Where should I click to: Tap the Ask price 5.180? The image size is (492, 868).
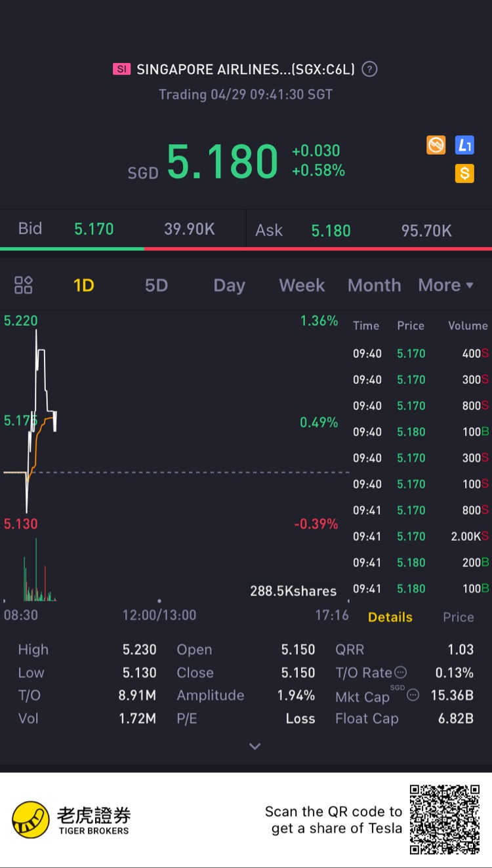tap(331, 231)
